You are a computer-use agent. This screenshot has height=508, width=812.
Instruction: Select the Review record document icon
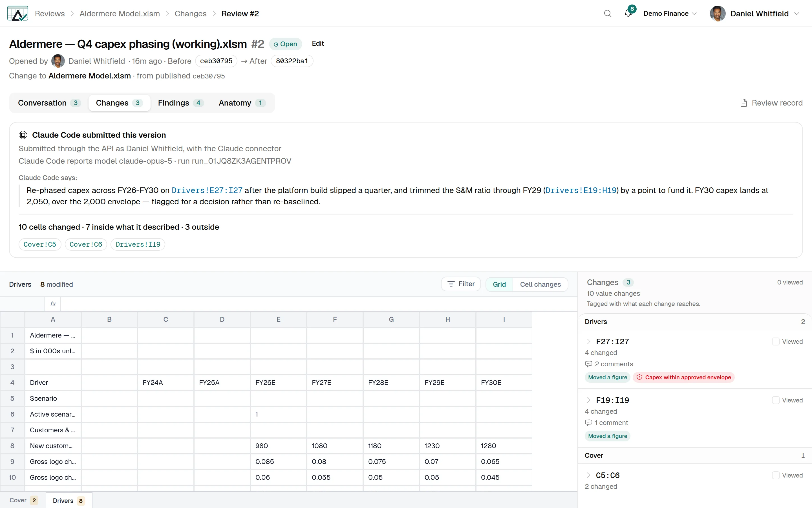point(743,103)
